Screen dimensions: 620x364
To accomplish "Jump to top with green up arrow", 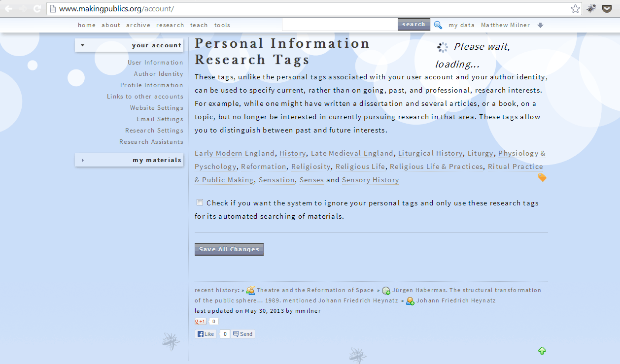I will [542, 351].
